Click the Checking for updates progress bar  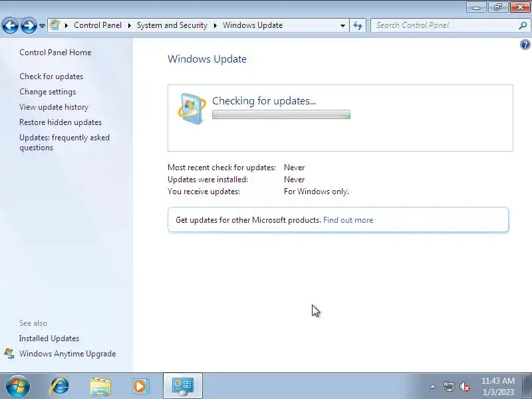pyautogui.click(x=281, y=114)
